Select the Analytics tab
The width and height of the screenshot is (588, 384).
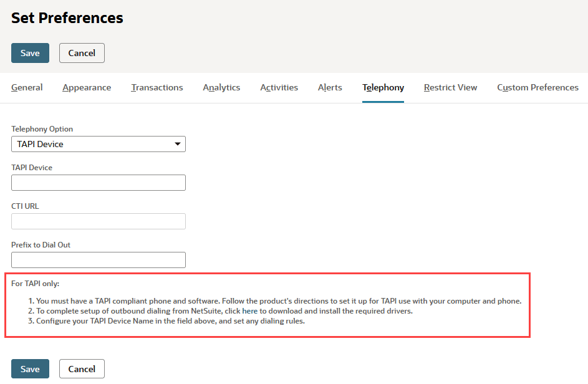(x=221, y=87)
